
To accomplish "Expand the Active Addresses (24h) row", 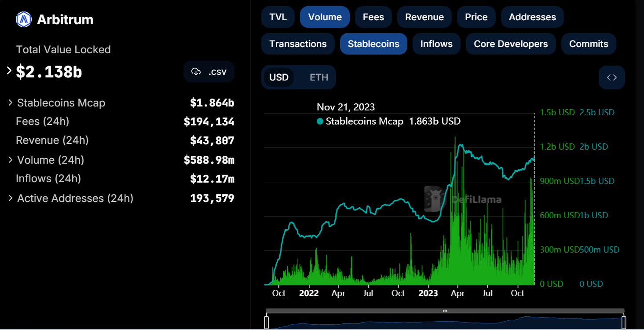I will 11,198.
